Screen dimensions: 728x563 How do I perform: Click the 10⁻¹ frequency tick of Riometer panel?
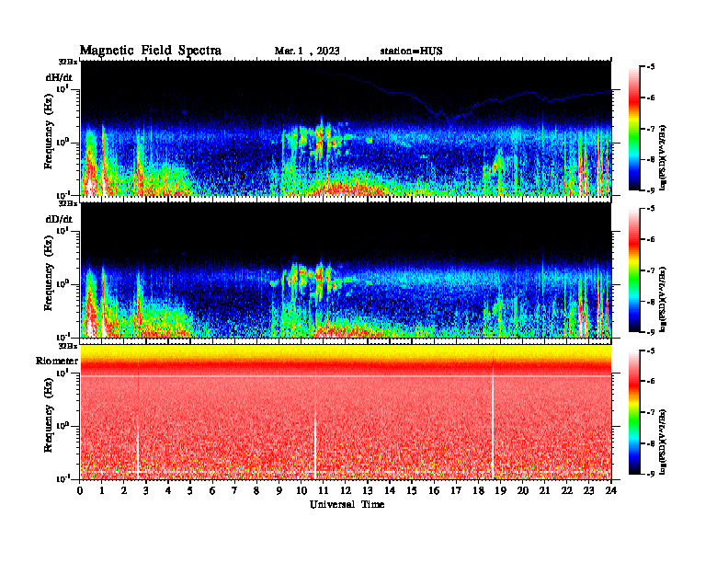click(x=63, y=479)
